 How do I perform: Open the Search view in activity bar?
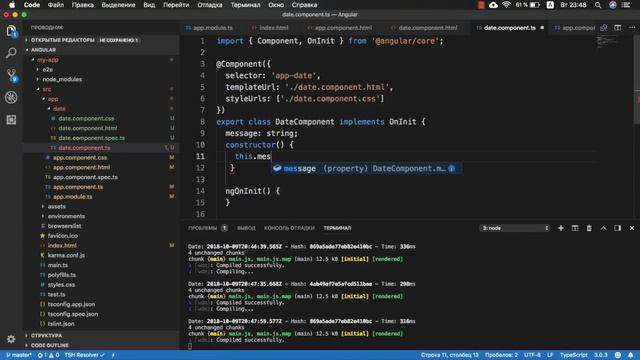[11, 53]
